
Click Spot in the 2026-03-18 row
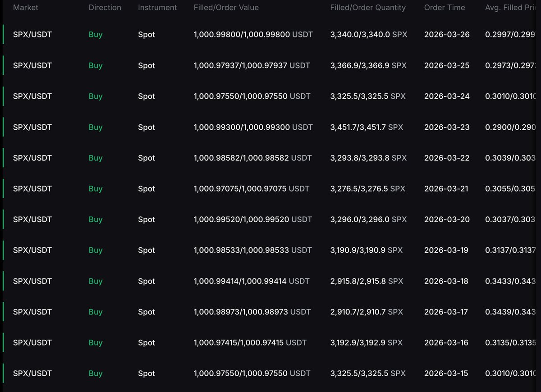click(x=147, y=281)
